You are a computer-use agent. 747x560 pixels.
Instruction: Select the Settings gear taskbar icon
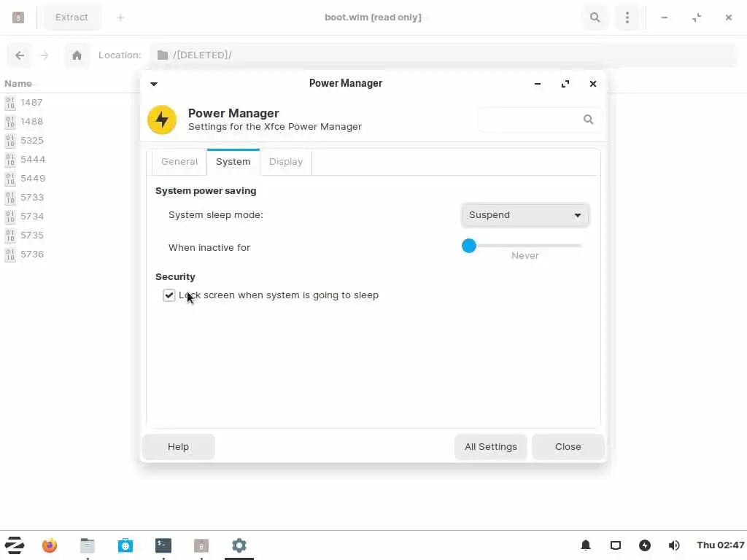(x=239, y=545)
